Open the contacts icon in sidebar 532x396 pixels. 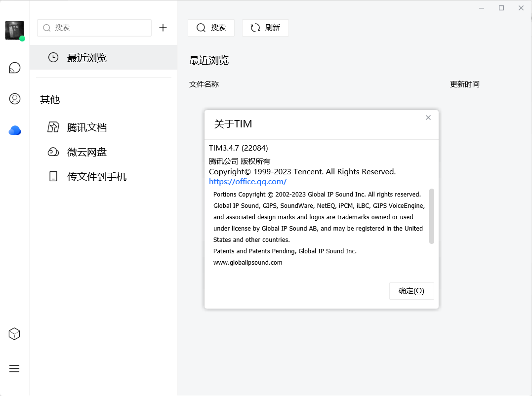[15, 99]
